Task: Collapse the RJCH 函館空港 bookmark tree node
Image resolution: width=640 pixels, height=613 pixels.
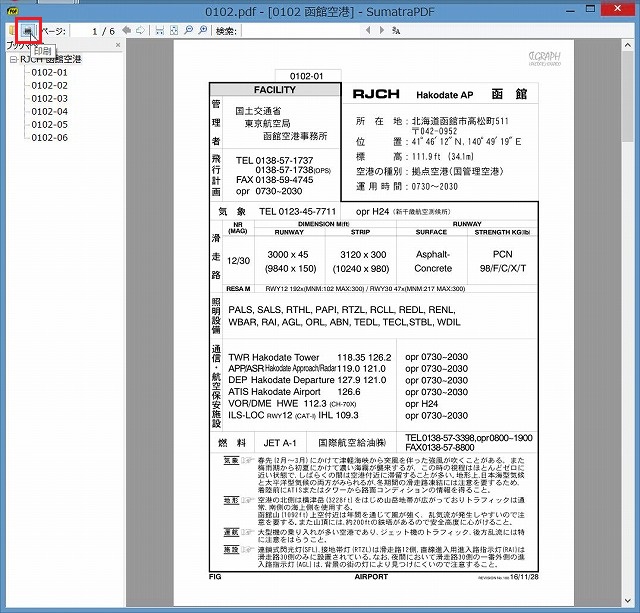Action: pos(13,60)
